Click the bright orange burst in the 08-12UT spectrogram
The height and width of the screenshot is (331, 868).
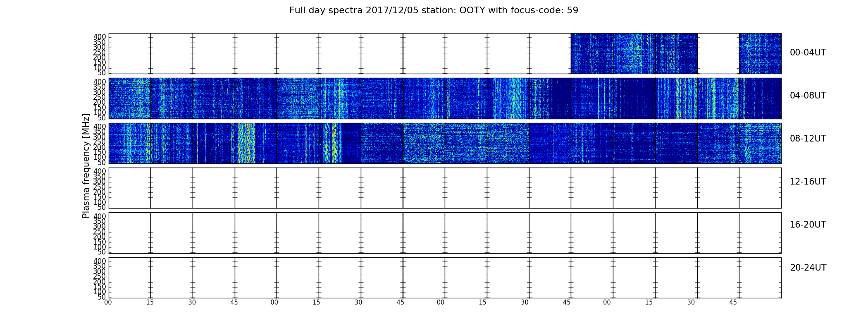pos(246,143)
